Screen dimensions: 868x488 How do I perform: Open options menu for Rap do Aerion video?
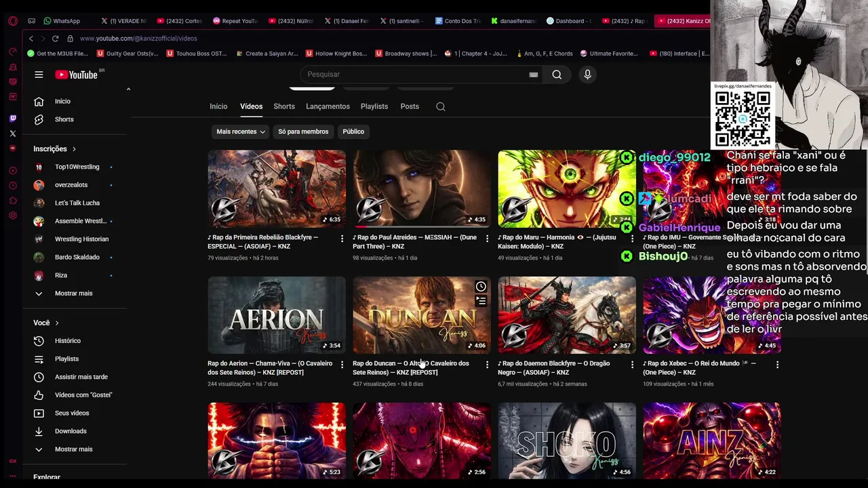click(x=342, y=365)
